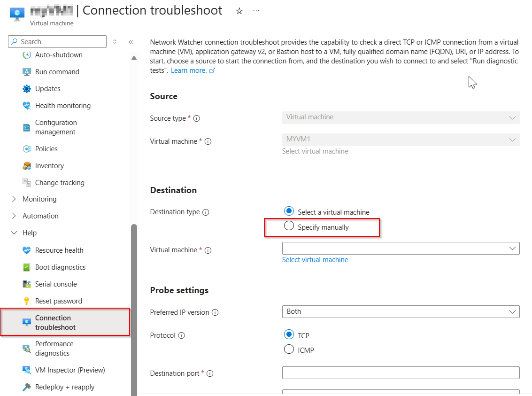
Task: Click the Updates gear icon
Action: point(26,89)
